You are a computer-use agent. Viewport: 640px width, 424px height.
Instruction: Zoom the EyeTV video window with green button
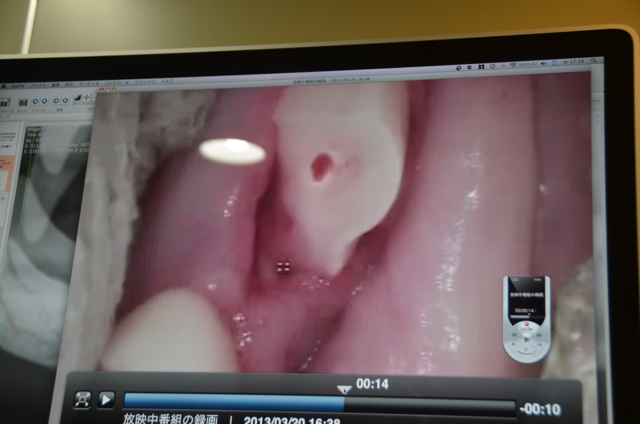point(114,89)
